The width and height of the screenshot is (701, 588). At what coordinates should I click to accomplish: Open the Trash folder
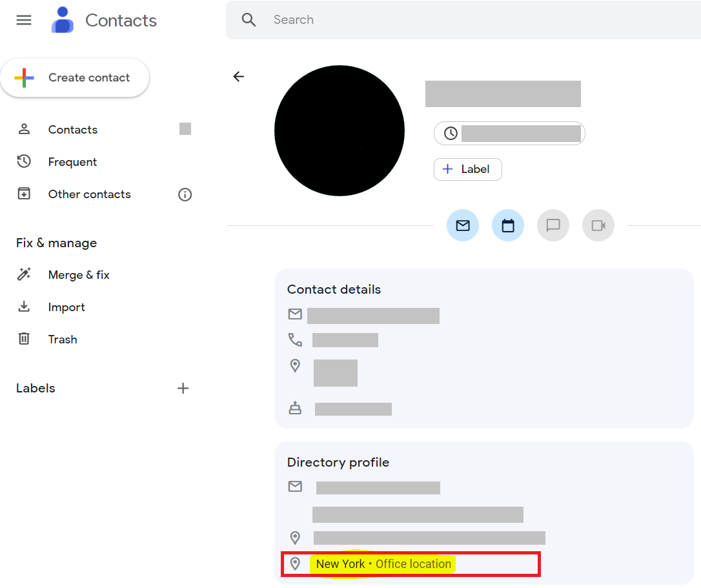coord(62,340)
